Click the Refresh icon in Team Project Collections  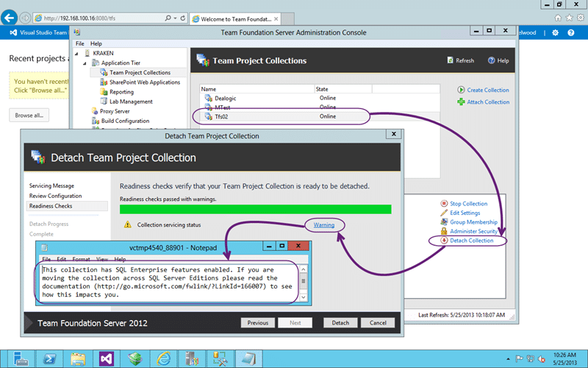450,60
